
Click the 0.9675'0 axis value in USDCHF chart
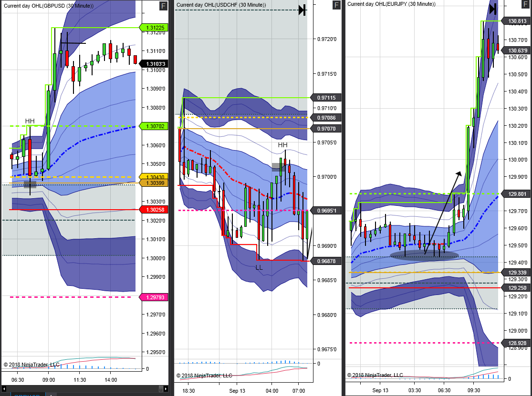[327, 349]
